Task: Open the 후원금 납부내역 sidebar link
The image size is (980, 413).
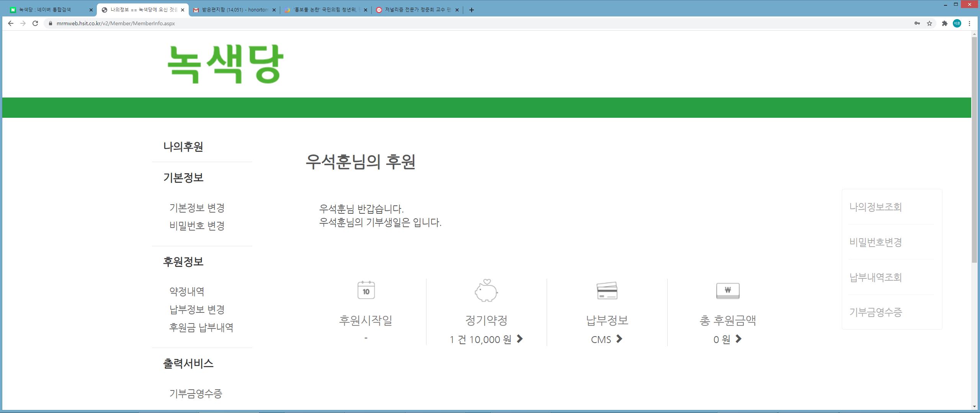Action: click(x=201, y=327)
